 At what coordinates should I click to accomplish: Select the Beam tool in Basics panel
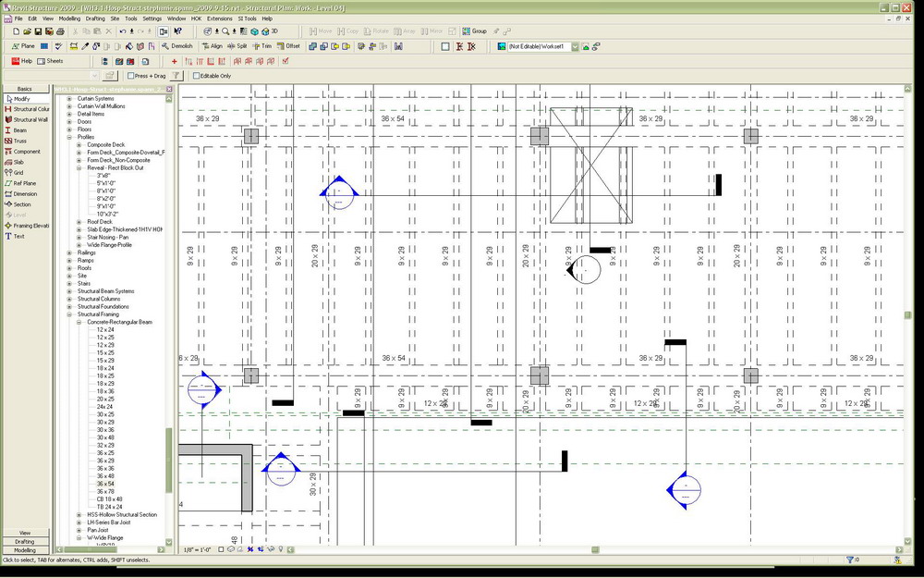click(19, 130)
